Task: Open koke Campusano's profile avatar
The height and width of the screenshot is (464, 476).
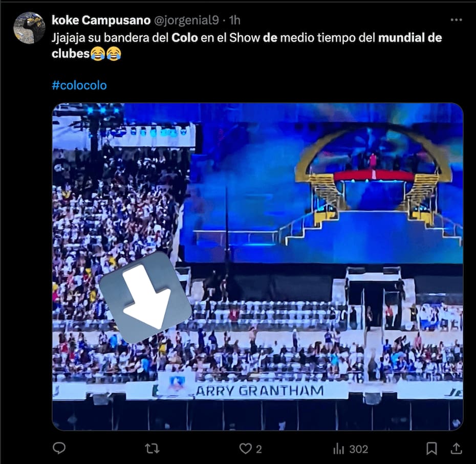Action: 29,28
